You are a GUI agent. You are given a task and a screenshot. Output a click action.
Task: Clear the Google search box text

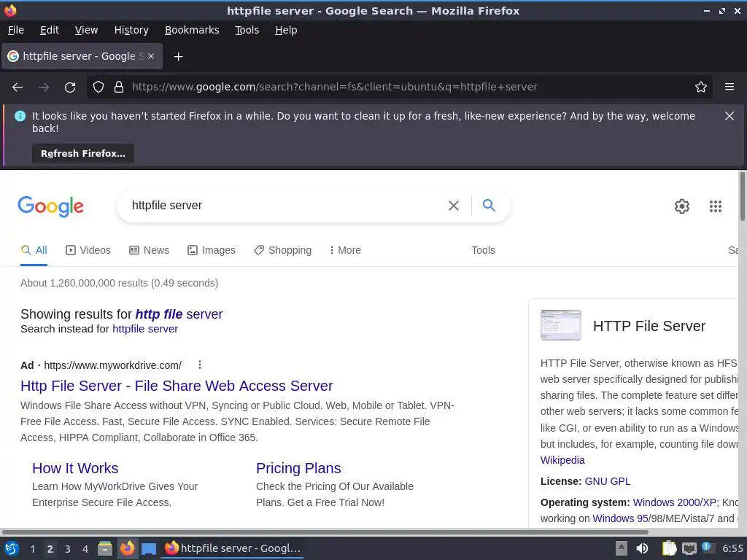click(454, 206)
